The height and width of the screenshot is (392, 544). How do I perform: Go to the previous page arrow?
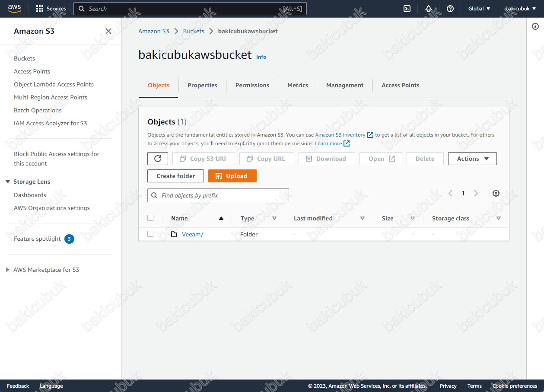click(450, 193)
